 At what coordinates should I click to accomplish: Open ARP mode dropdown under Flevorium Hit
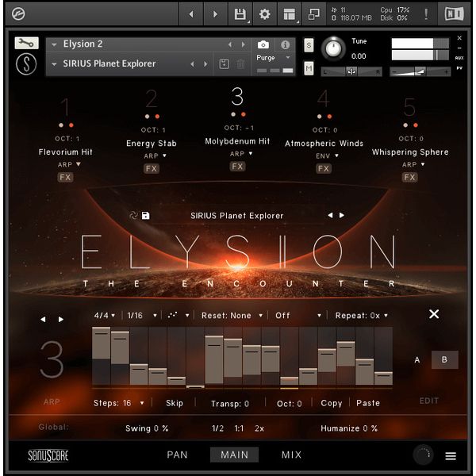click(69, 164)
